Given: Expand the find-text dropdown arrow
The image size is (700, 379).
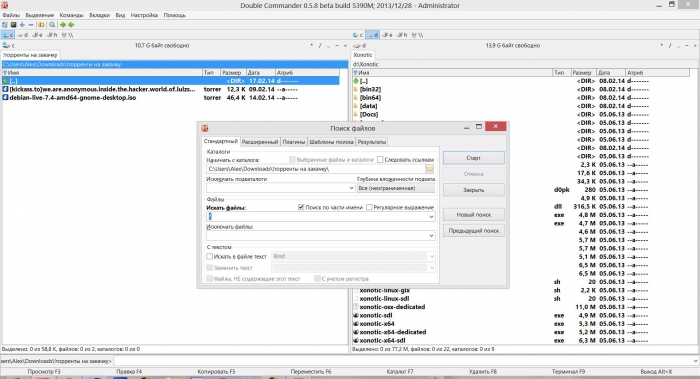Looking at the screenshot, I should click(431, 257).
